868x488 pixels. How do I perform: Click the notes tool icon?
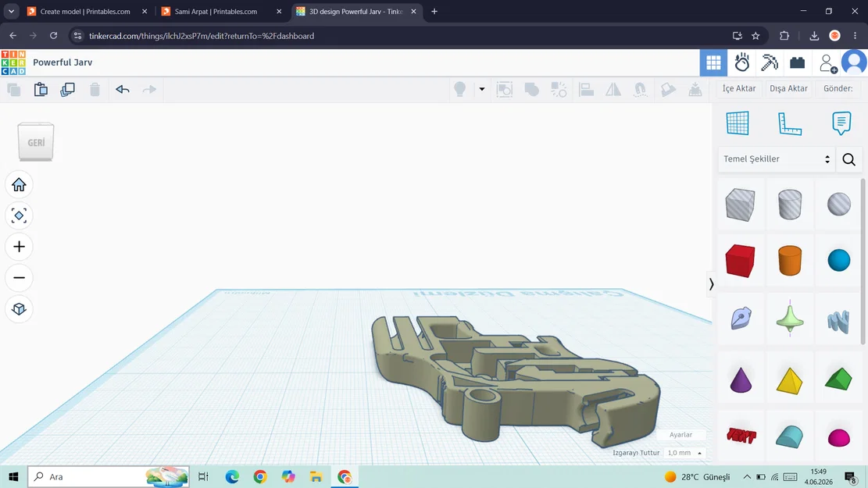[841, 123]
